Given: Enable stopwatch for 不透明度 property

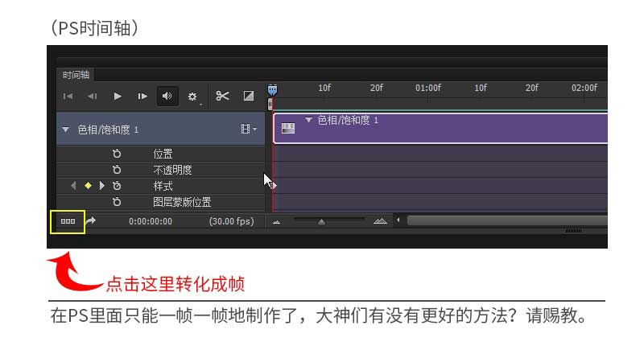Looking at the screenshot, I should pyautogui.click(x=117, y=170).
